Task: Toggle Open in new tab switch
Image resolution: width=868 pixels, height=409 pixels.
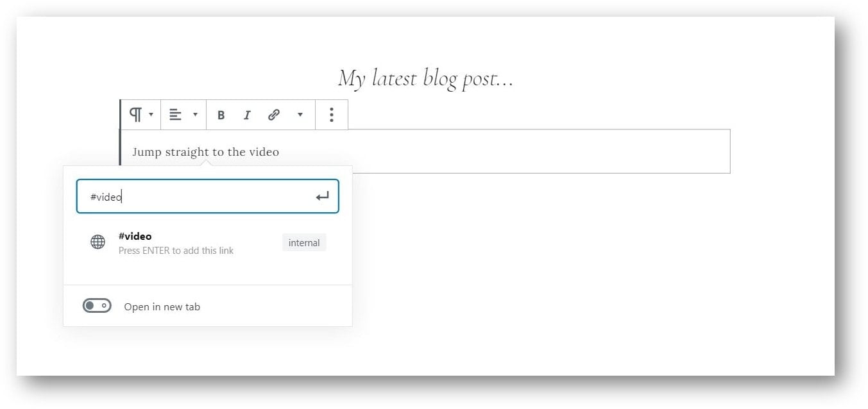Action: point(97,306)
